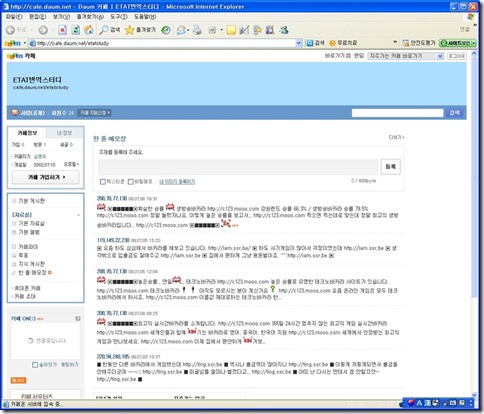
Task: Click the red X Stop icon
Action: tap(62, 30)
